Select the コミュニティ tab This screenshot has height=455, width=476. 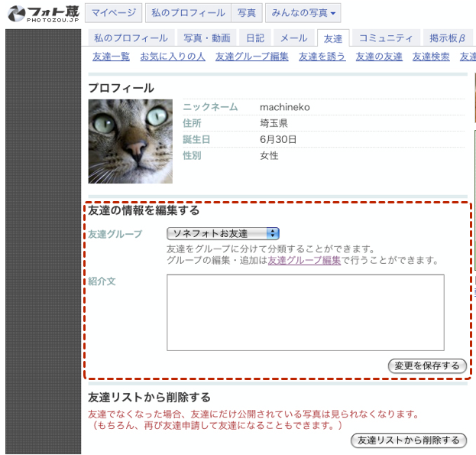(x=386, y=38)
